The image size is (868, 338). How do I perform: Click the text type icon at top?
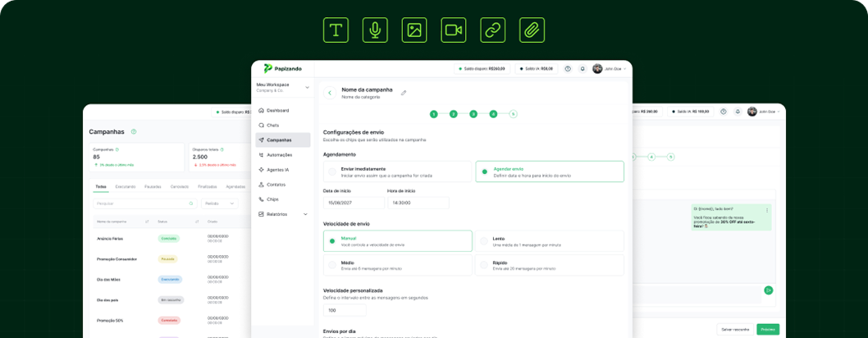[336, 30]
